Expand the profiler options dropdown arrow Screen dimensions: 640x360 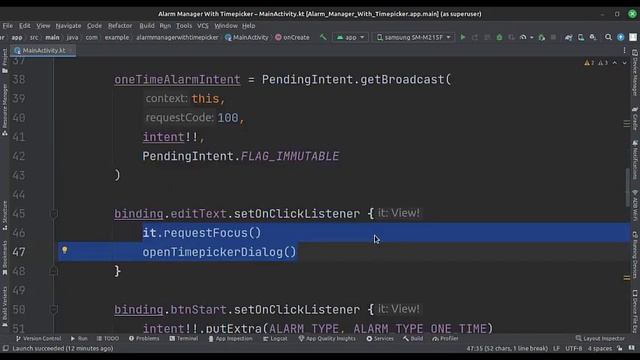531,38
